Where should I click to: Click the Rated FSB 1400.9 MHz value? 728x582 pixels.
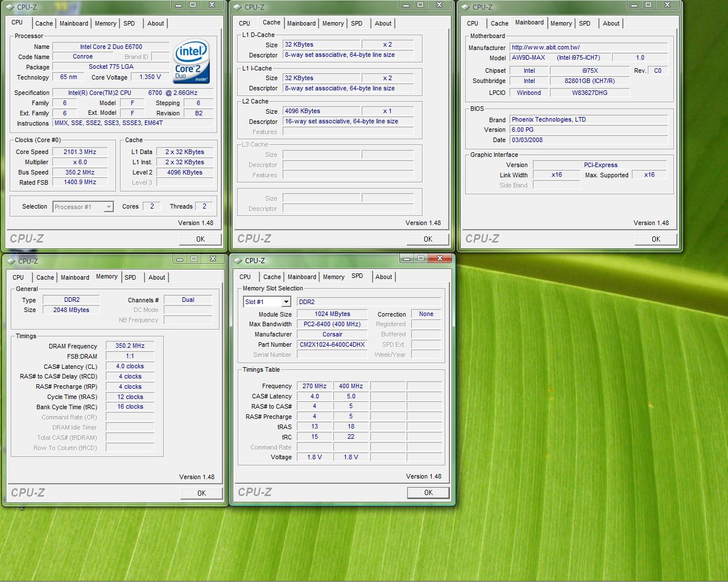[x=80, y=182]
